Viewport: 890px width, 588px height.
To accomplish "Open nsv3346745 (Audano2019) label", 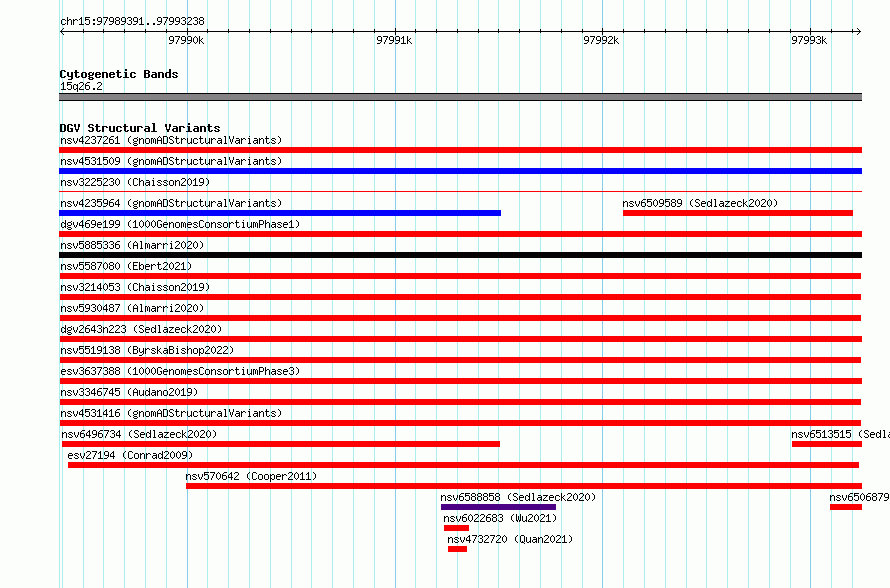I will (x=129, y=392).
